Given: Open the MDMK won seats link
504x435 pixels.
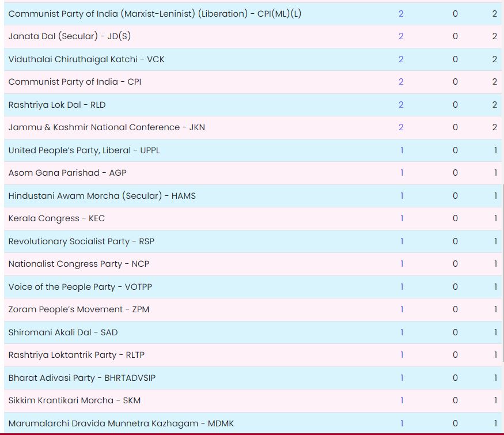Looking at the screenshot, I should point(401,423).
